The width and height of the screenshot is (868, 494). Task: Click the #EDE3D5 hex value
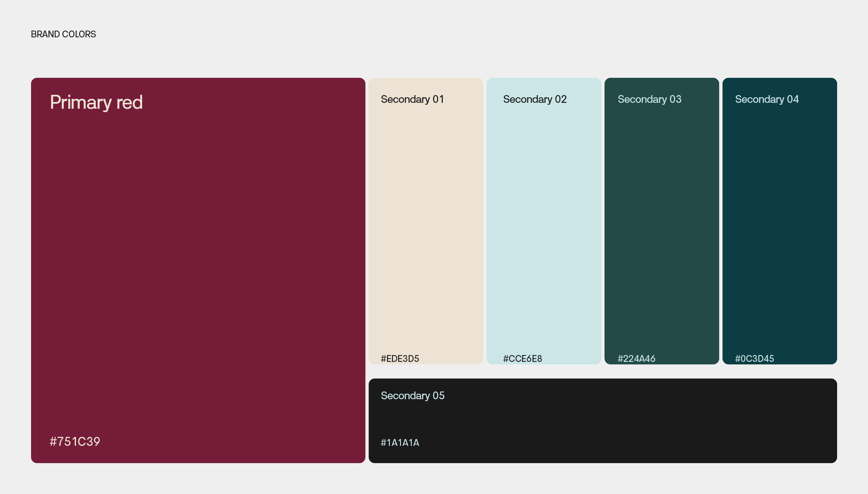pyautogui.click(x=400, y=359)
